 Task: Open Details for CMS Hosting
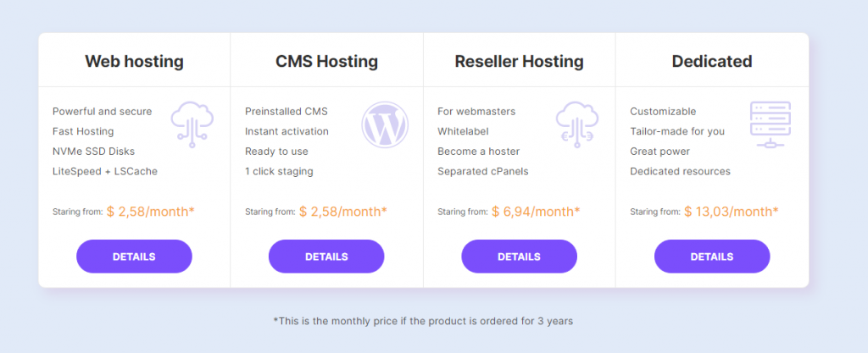coord(326,256)
